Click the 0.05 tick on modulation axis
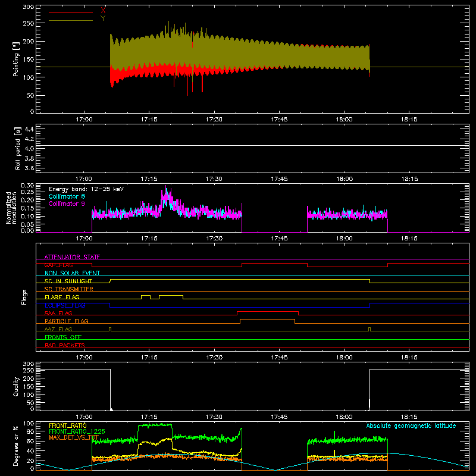476x476 pixels. click(27, 224)
